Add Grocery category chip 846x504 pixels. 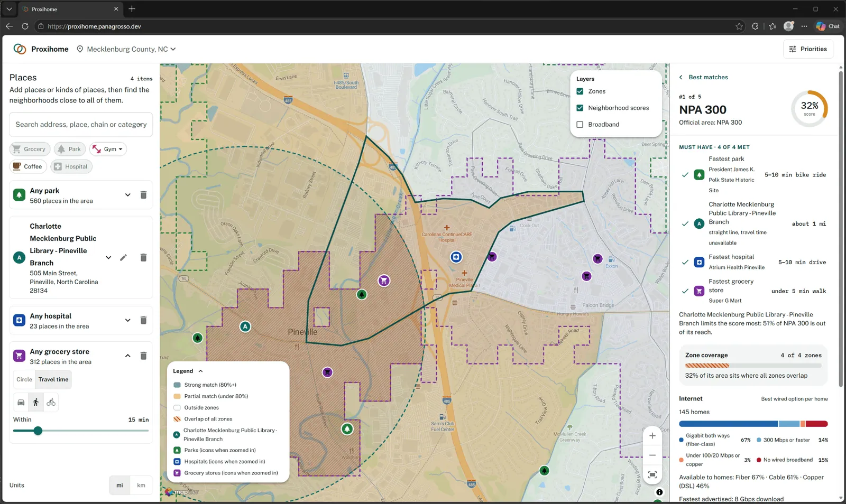30,149
